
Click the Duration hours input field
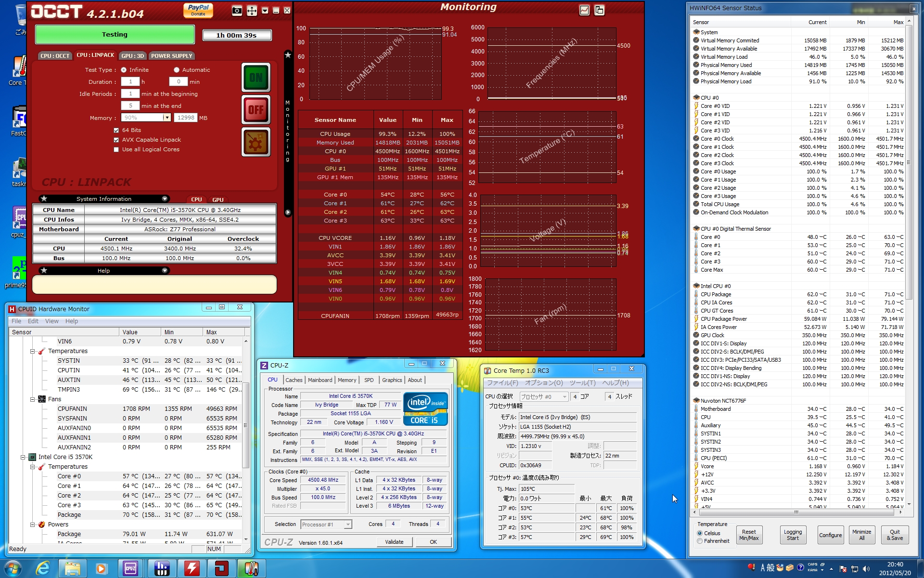point(130,82)
